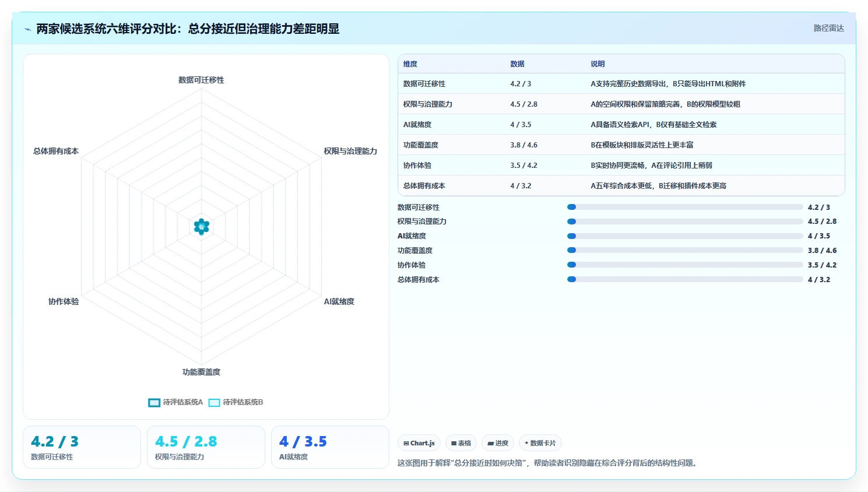The image size is (868, 492).
Task: Click description 'B在模板块和排版灵活性上更丰富'
Action: 642,145
